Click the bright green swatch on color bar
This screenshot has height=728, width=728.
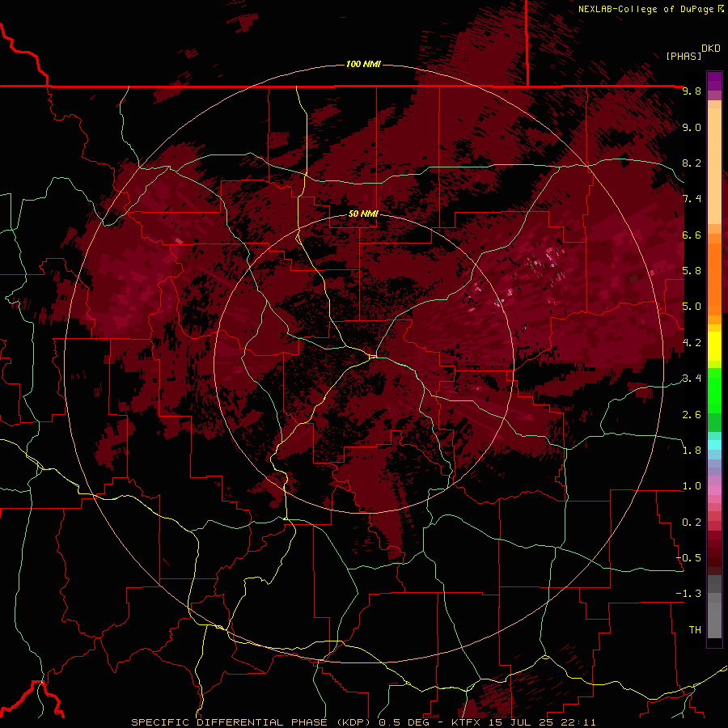coord(714,392)
